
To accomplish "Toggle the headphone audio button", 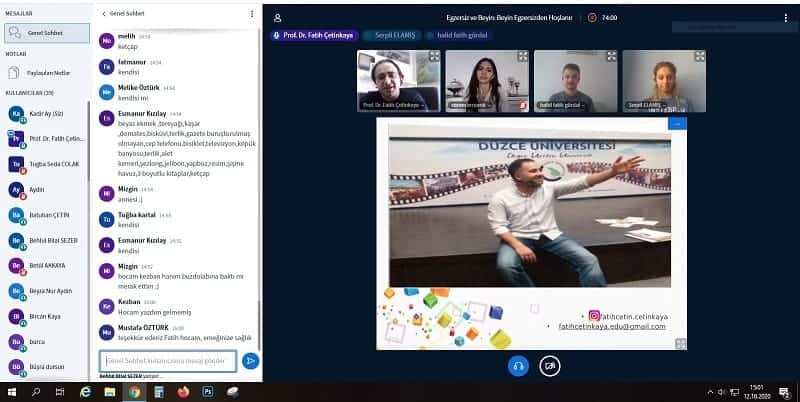I will pos(518,366).
